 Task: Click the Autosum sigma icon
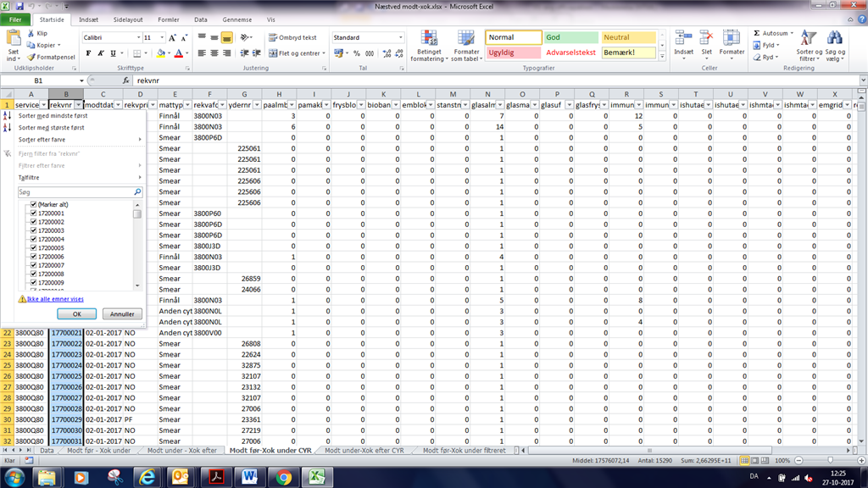tap(757, 33)
